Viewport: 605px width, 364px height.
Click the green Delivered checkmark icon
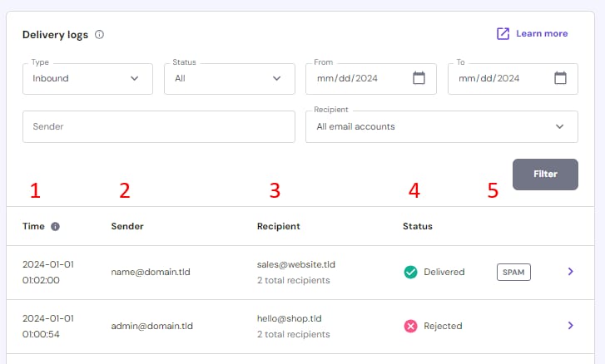click(410, 272)
